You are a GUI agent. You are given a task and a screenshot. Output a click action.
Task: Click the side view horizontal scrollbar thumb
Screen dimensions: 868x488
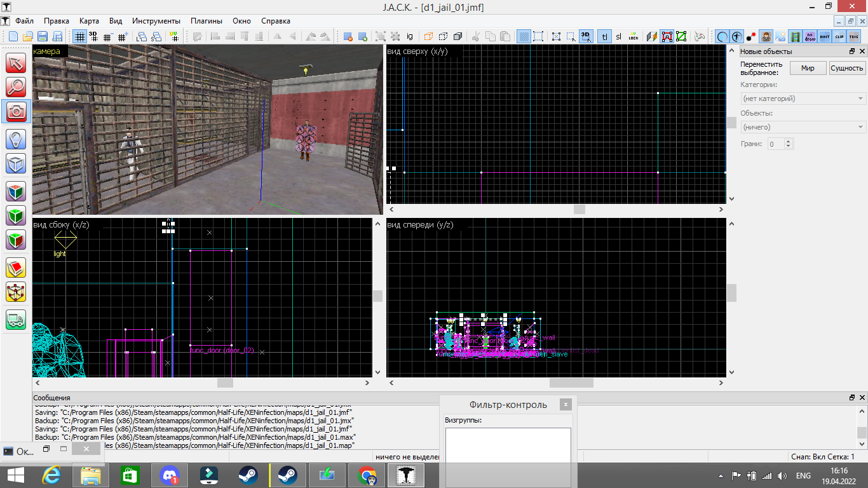click(225, 383)
